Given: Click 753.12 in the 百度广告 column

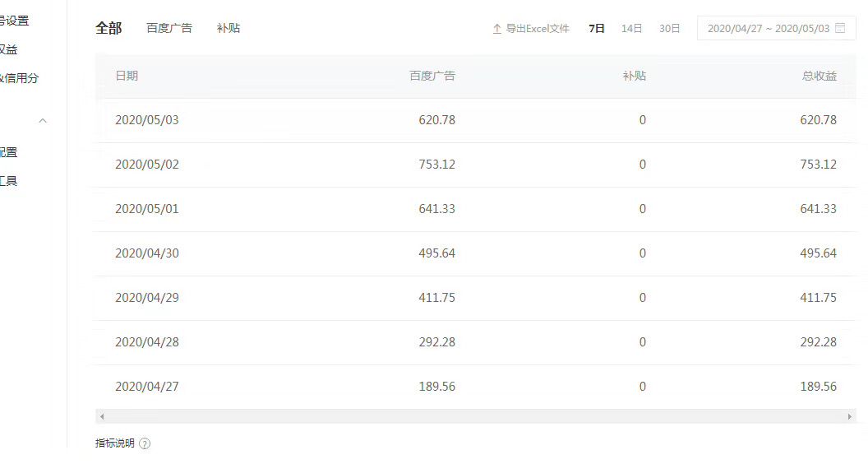Looking at the screenshot, I should click(436, 165).
